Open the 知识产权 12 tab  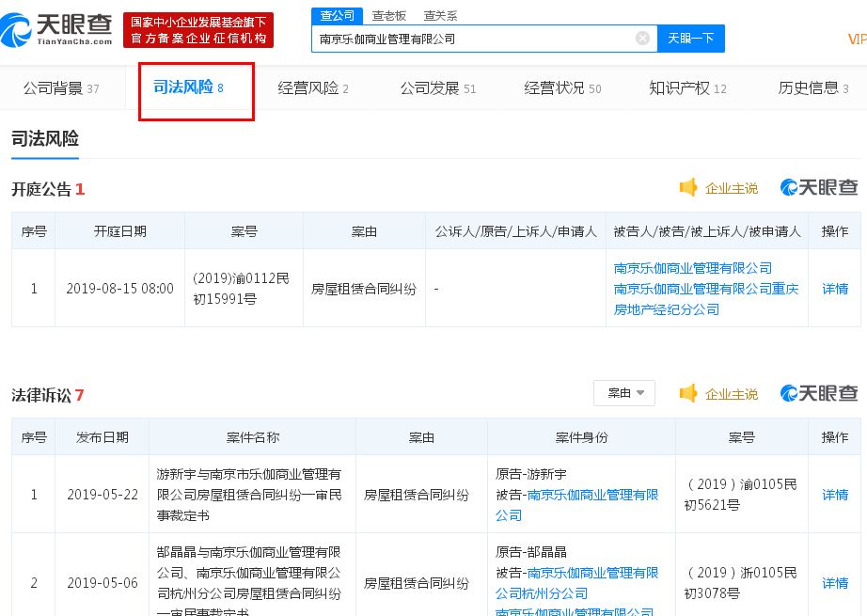687,88
